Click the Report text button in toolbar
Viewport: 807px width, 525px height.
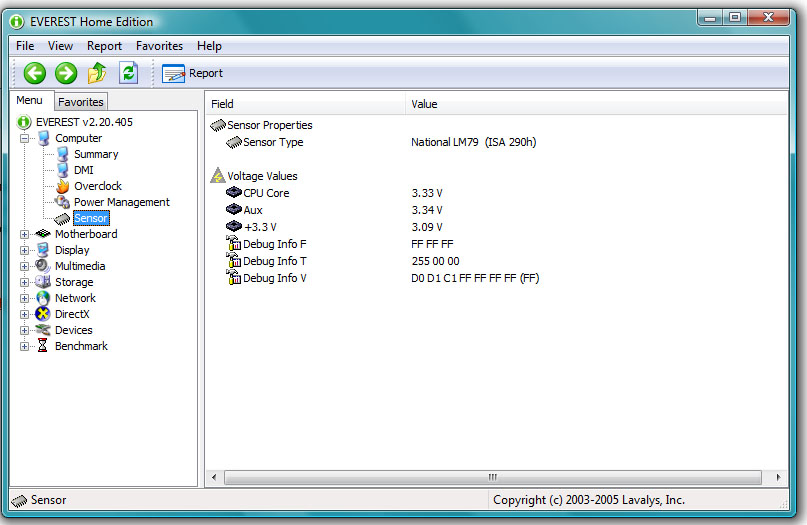pyautogui.click(x=206, y=73)
